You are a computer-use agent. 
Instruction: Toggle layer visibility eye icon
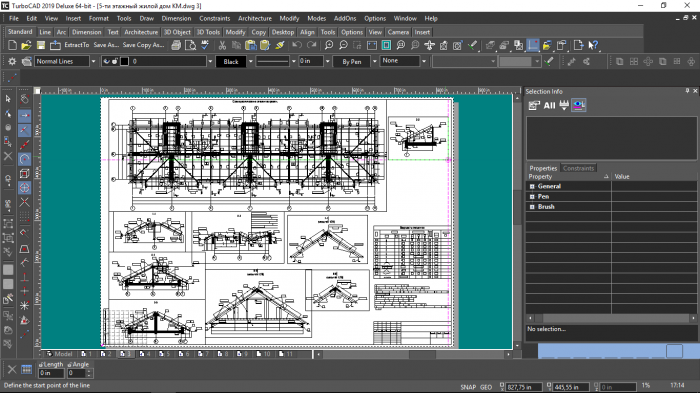pos(106,61)
